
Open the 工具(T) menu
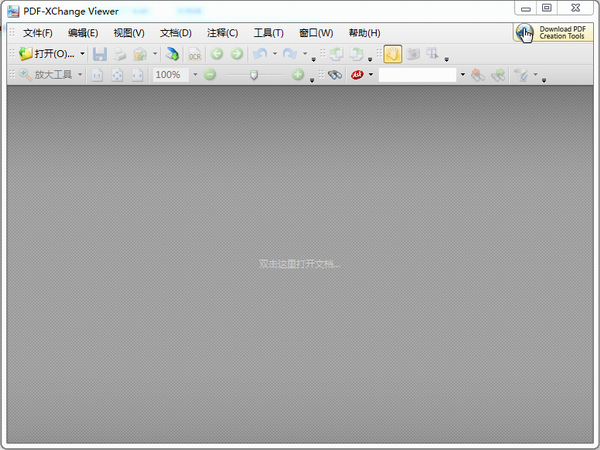(269, 33)
